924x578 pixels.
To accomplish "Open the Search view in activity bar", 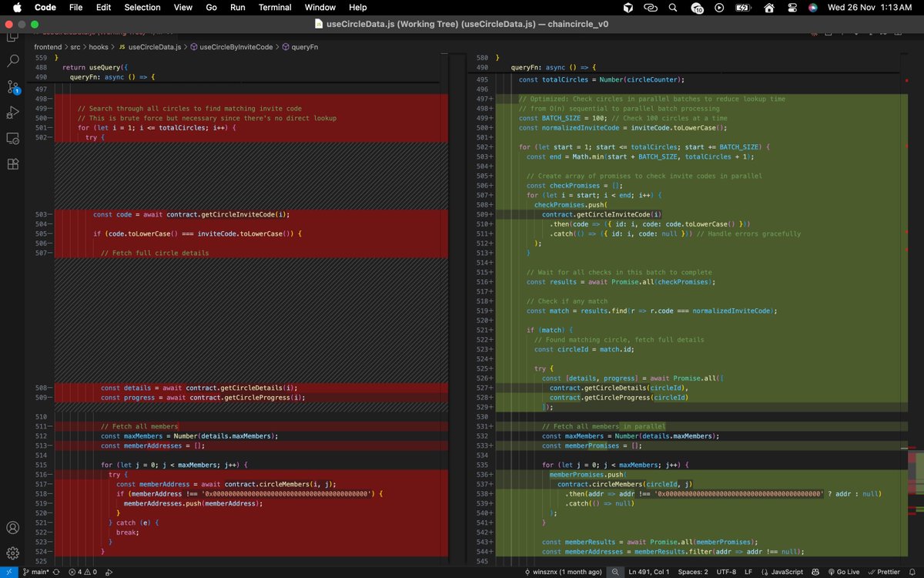I will coord(12,60).
